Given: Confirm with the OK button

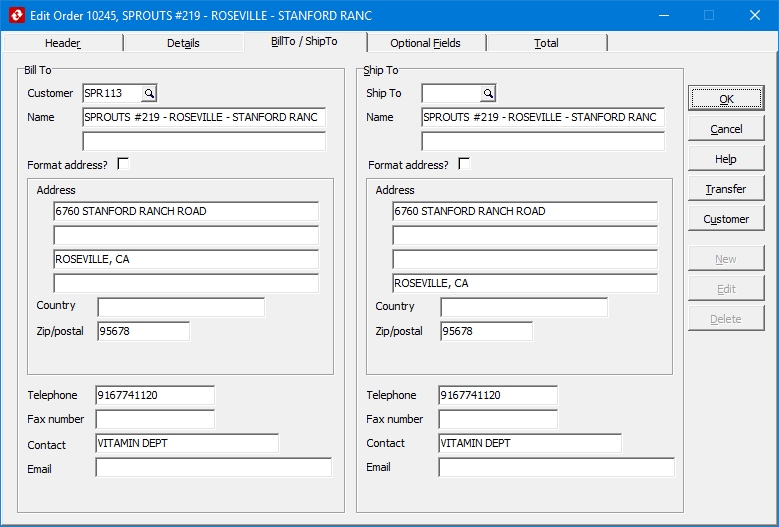Looking at the screenshot, I should [726, 99].
